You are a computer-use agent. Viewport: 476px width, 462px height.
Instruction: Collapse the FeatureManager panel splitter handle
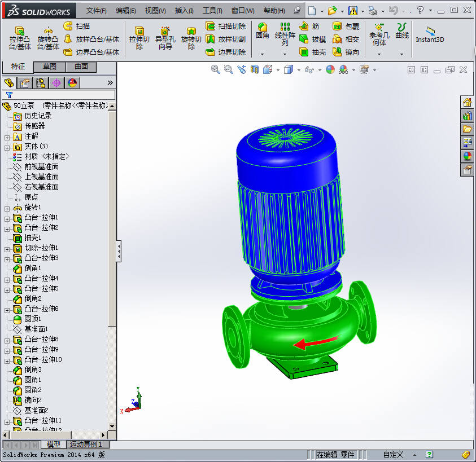click(x=119, y=251)
